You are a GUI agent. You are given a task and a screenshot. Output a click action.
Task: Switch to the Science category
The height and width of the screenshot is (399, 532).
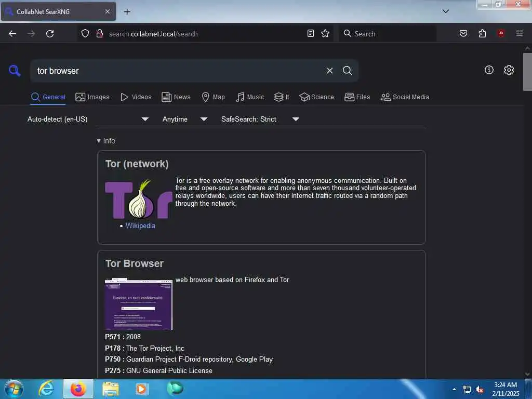click(316, 97)
